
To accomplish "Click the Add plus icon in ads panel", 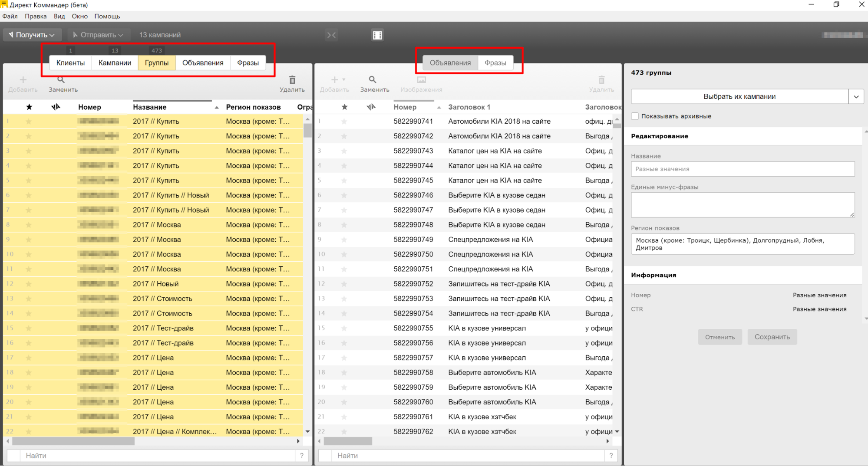I will pyautogui.click(x=334, y=80).
